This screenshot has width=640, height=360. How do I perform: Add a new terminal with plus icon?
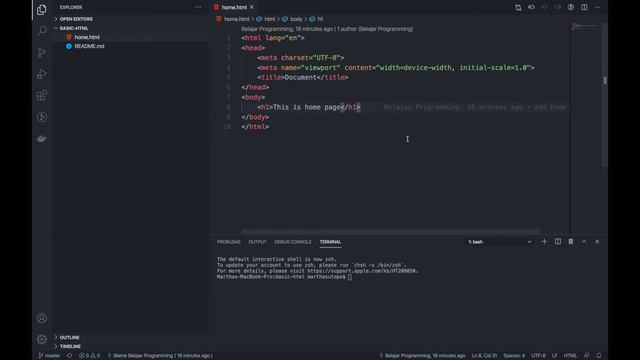[x=544, y=242]
